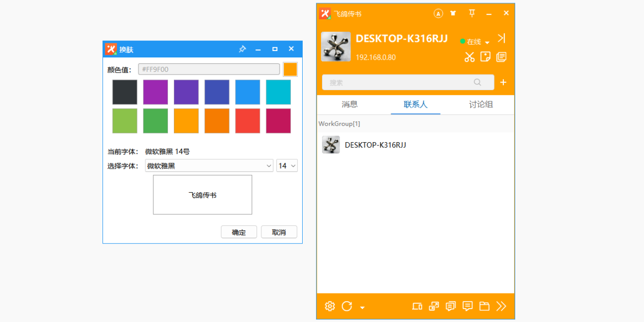Image resolution: width=644 pixels, height=322 pixels.
Task: Open the 微软雅黑 font selection dropdown
Action: click(209, 166)
